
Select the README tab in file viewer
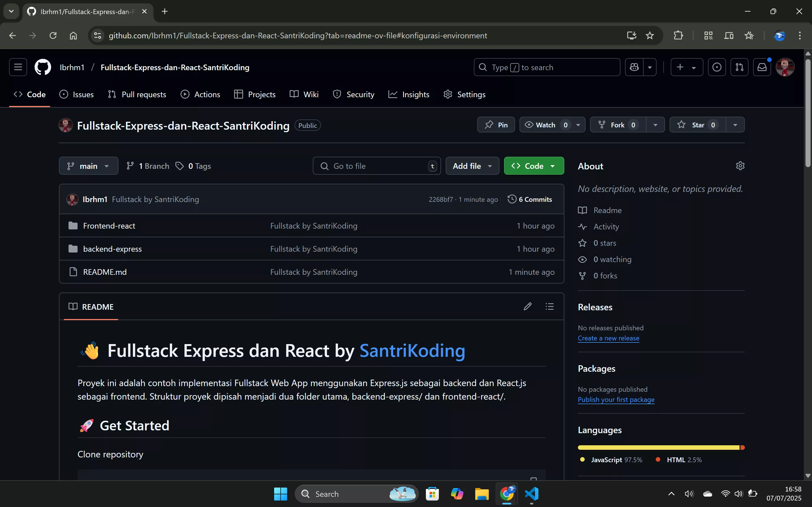(x=91, y=307)
